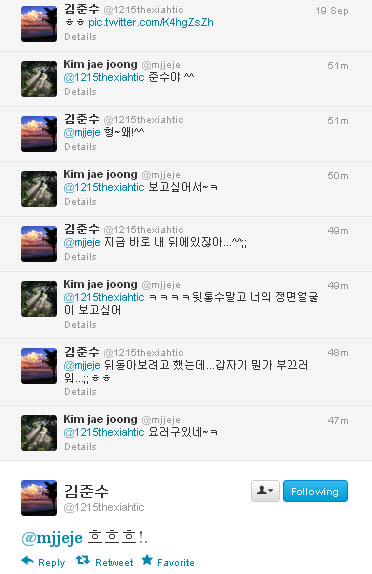Click Kim jae joong's avatar on the 50m tweet

[39, 189]
